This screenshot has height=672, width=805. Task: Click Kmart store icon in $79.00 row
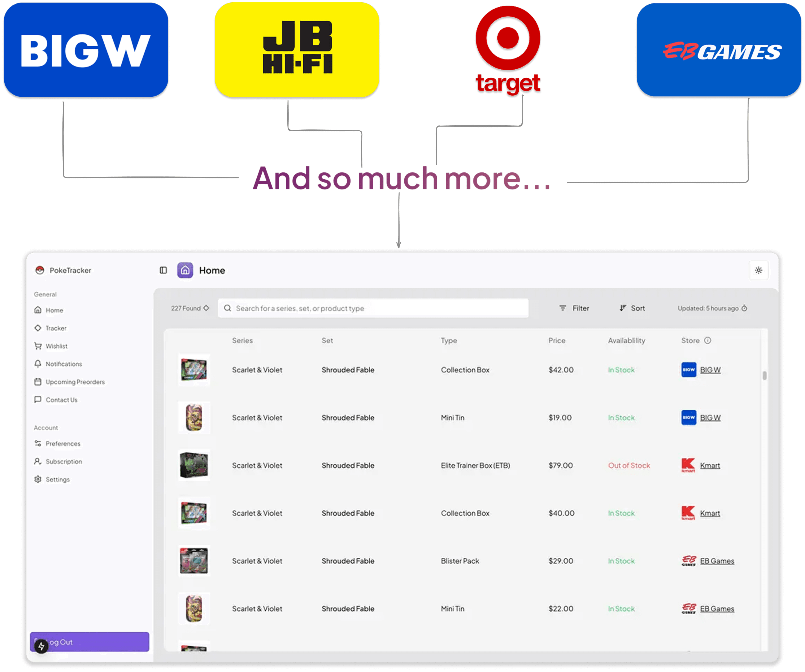(x=688, y=465)
